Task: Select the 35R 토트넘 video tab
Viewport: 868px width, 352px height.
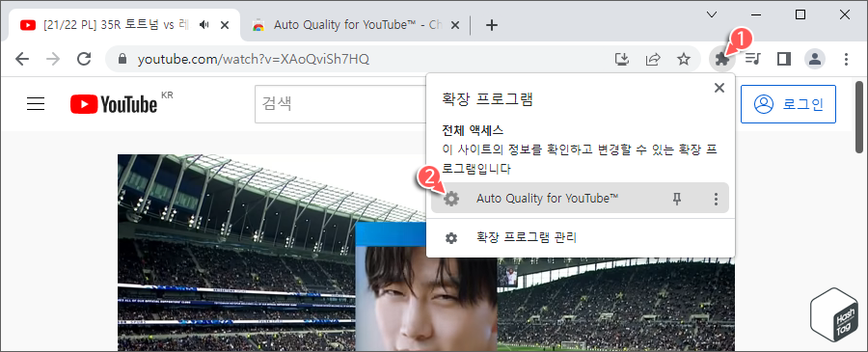Action: (x=124, y=25)
